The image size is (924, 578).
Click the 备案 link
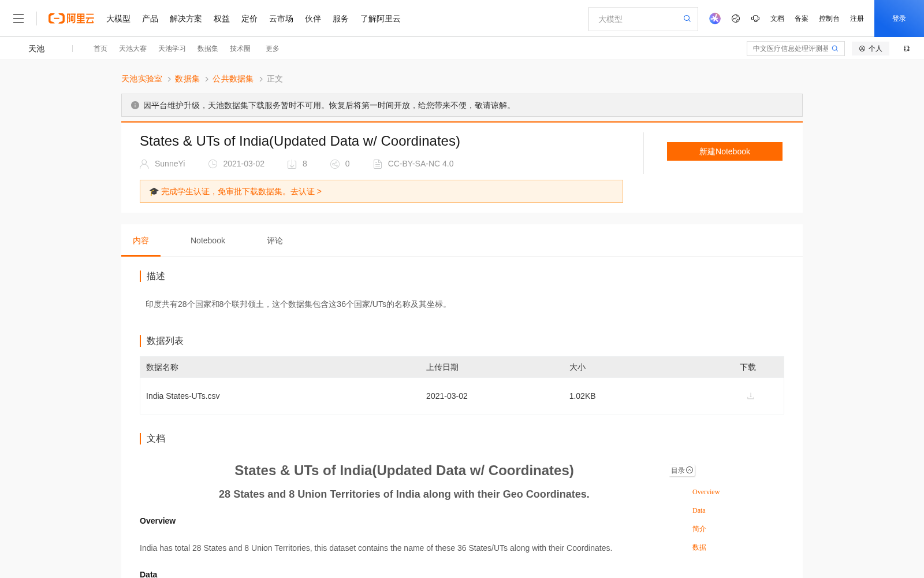(802, 18)
